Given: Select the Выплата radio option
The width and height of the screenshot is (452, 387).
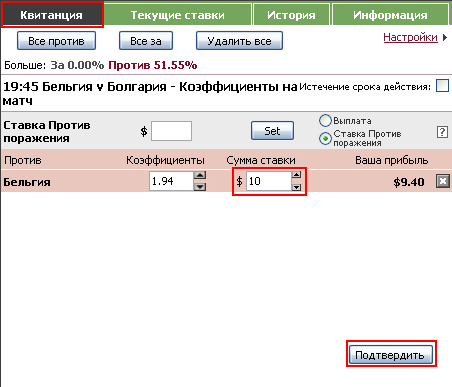Looking at the screenshot, I should pyautogui.click(x=325, y=121).
